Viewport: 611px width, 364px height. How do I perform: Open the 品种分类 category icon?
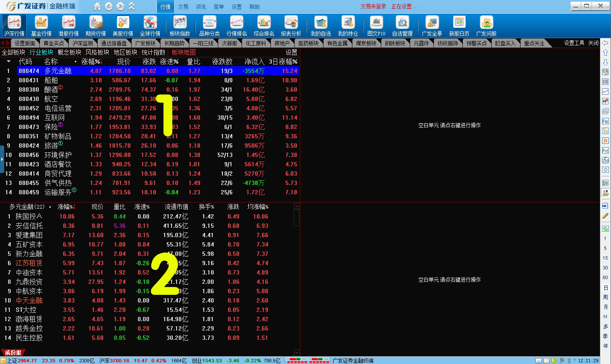[209, 26]
